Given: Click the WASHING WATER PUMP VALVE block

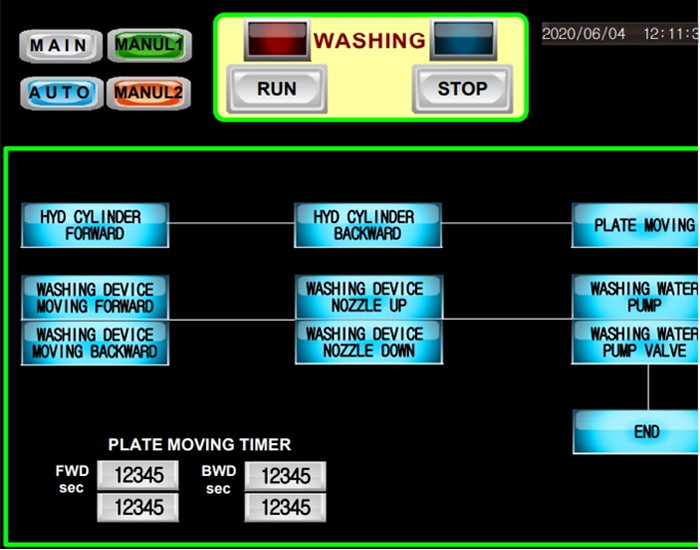Looking at the screenshot, I should 636,342.
